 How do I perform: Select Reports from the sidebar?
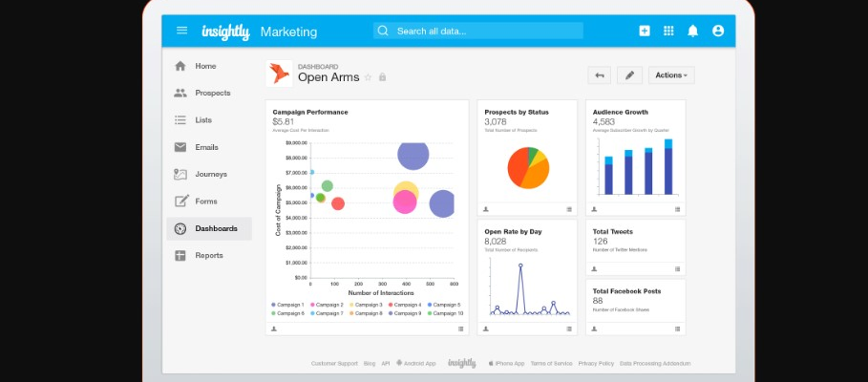tap(208, 255)
